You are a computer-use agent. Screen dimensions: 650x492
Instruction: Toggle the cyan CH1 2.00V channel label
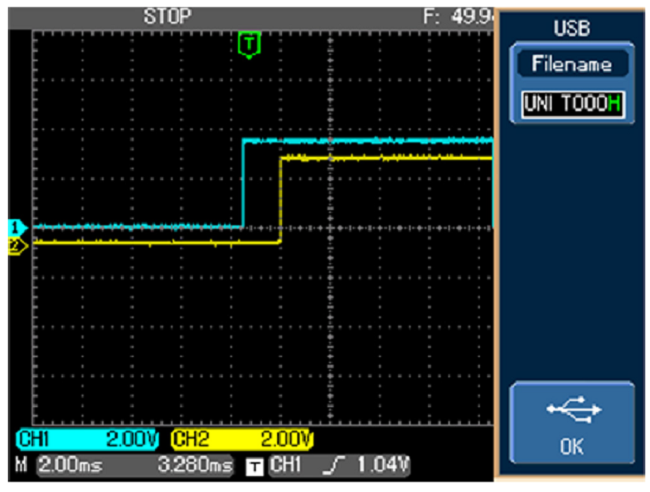pyautogui.click(x=89, y=439)
